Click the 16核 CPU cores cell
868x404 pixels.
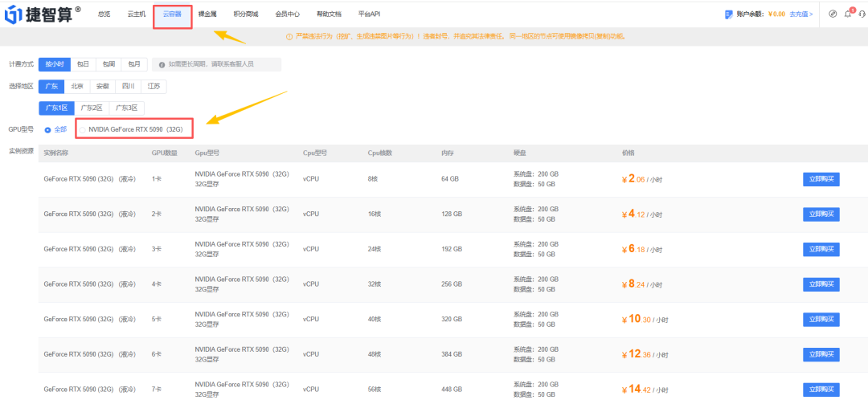(x=375, y=214)
